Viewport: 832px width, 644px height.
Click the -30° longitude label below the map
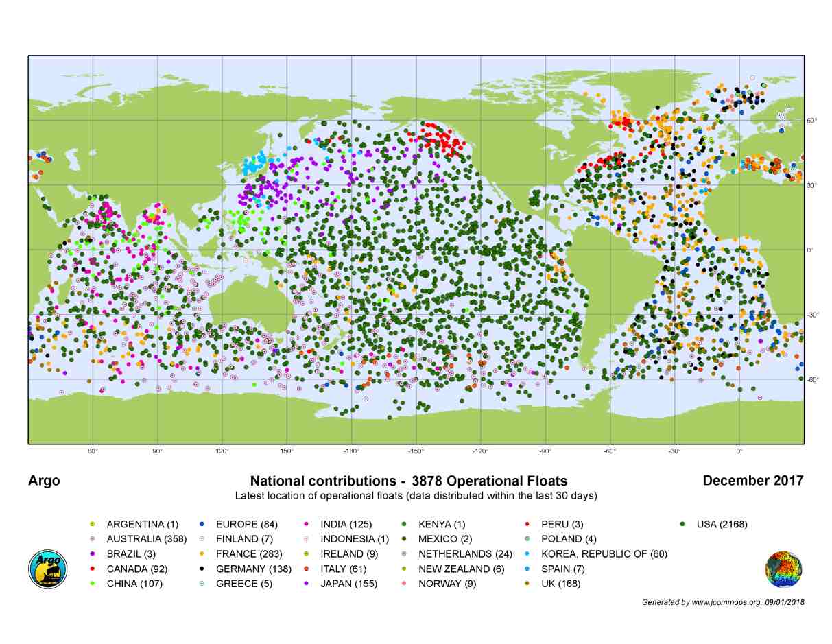click(674, 451)
